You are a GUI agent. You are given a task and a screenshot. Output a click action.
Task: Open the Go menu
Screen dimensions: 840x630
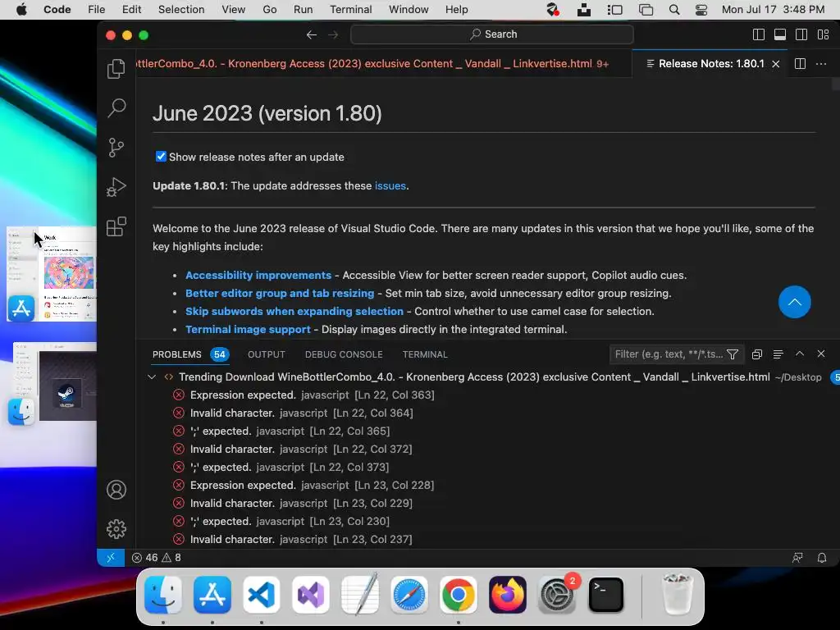[x=269, y=10]
